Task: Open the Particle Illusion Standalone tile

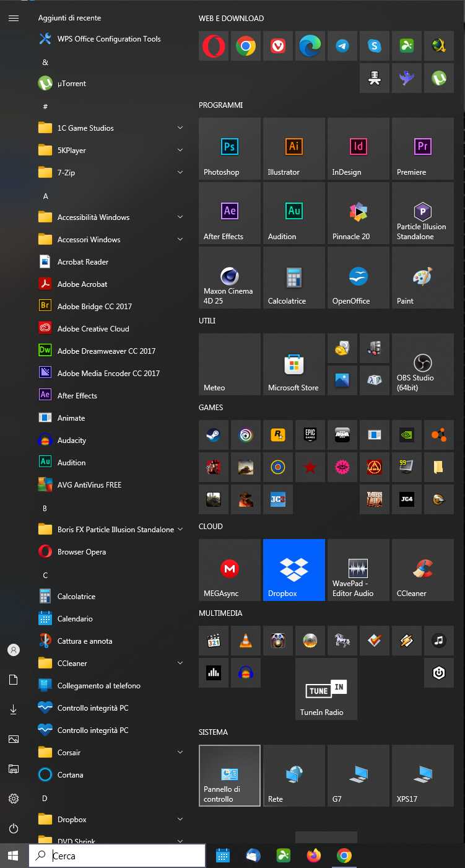Action: 423,213
